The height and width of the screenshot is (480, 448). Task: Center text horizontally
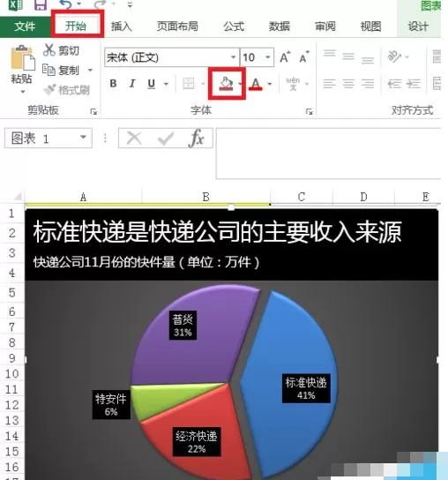pyautogui.click(x=348, y=84)
